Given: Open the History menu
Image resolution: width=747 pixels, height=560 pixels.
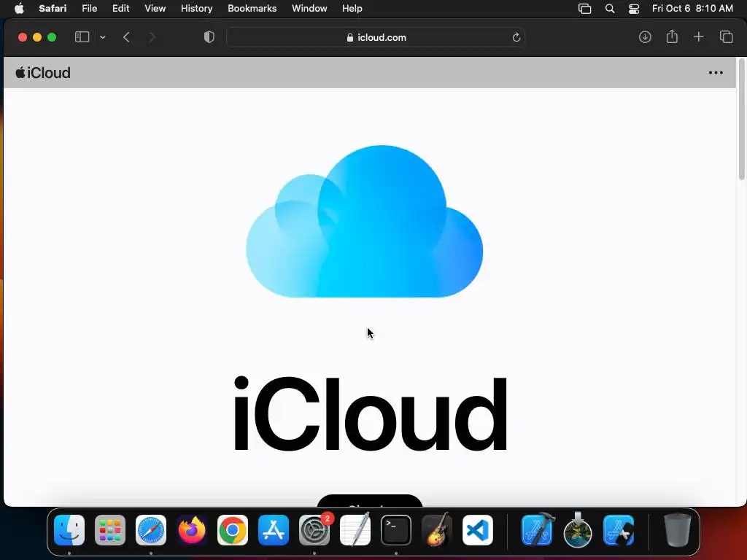Looking at the screenshot, I should tap(196, 9).
